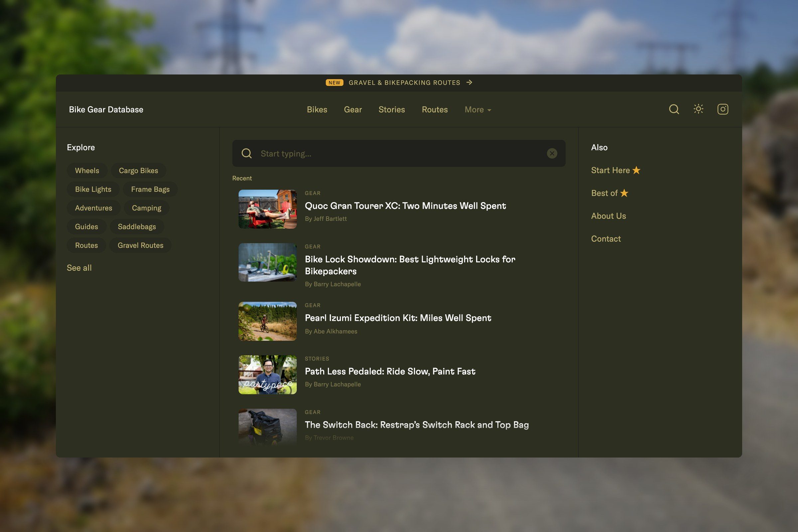The width and height of the screenshot is (798, 532).
Task: Open the Routes nav item in header
Action: click(435, 110)
